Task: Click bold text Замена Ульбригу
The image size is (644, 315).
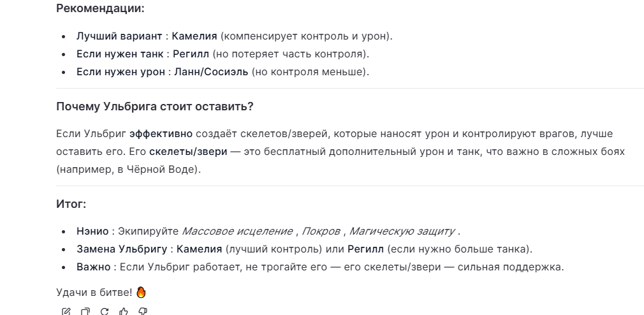Action: point(122,249)
